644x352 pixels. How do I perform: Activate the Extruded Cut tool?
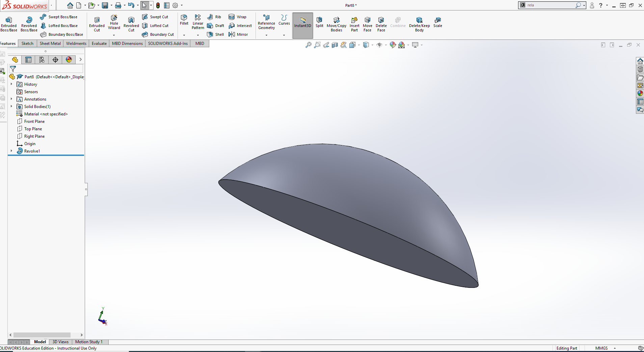(x=97, y=24)
